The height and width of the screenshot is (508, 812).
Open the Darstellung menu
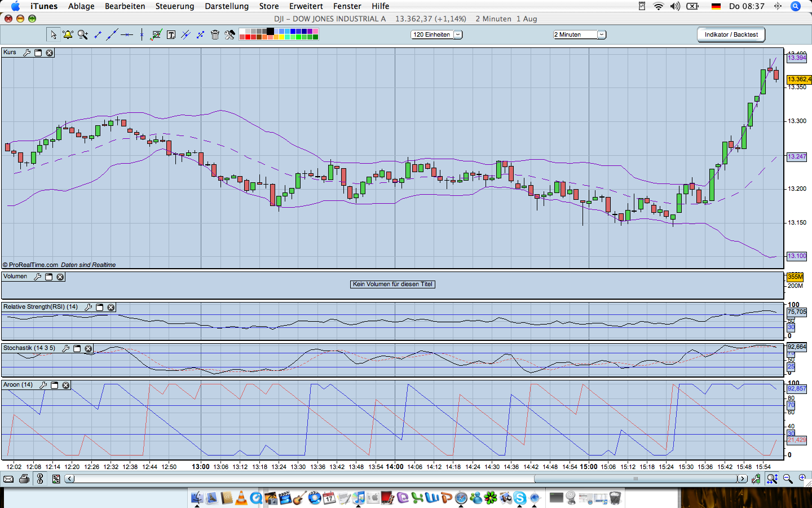pos(227,6)
